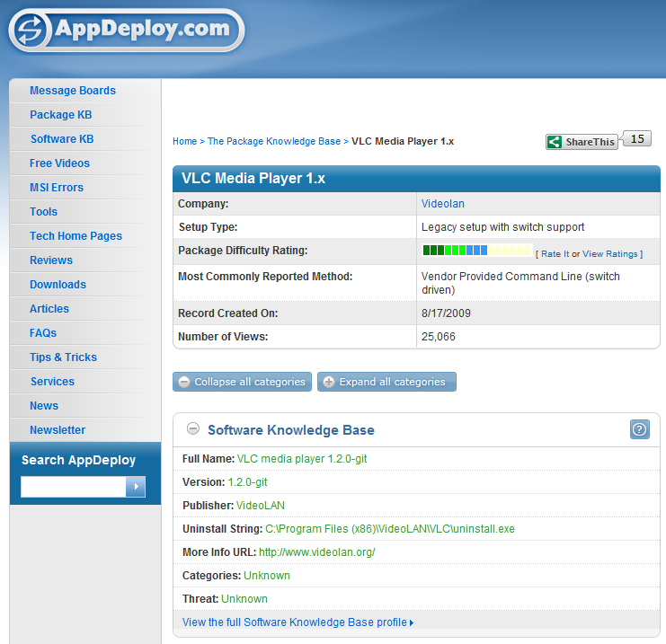Click the Software Knowledge Base heading

coord(291,429)
